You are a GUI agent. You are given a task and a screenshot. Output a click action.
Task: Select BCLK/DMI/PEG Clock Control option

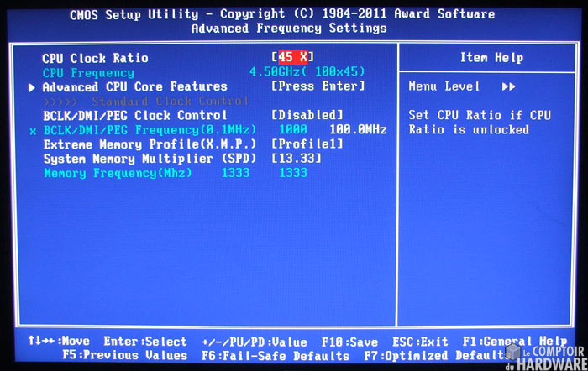coord(135,116)
